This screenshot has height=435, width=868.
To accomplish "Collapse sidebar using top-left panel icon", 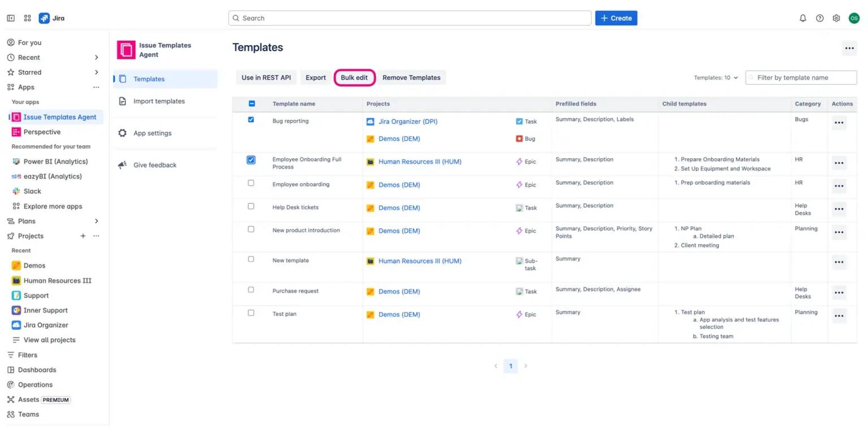I will point(11,18).
